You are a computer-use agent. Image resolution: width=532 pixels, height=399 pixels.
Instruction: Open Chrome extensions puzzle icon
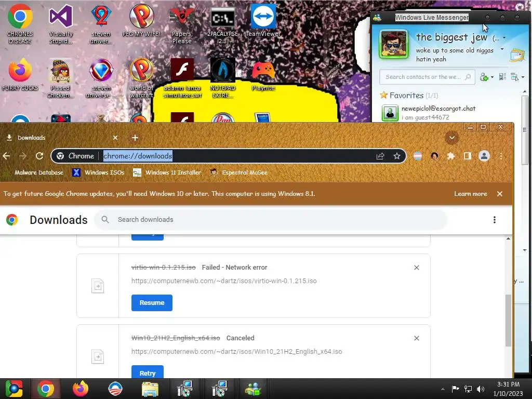pyautogui.click(x=451, y=156)
